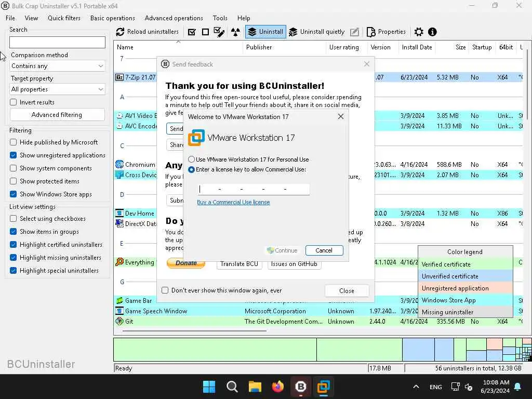The image size is (532, 399).
Task: Open the Comparison method dropdown
Action: click(x=57, y=66)
